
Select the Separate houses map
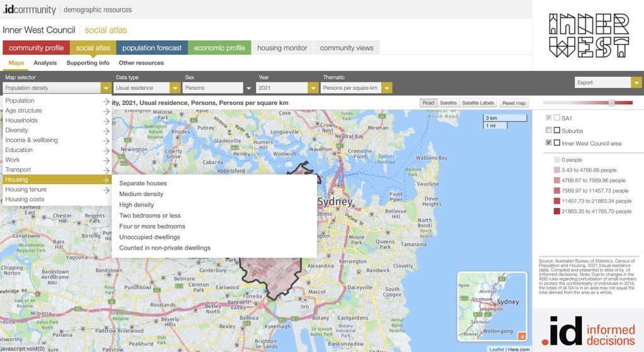tap(143, 184)
